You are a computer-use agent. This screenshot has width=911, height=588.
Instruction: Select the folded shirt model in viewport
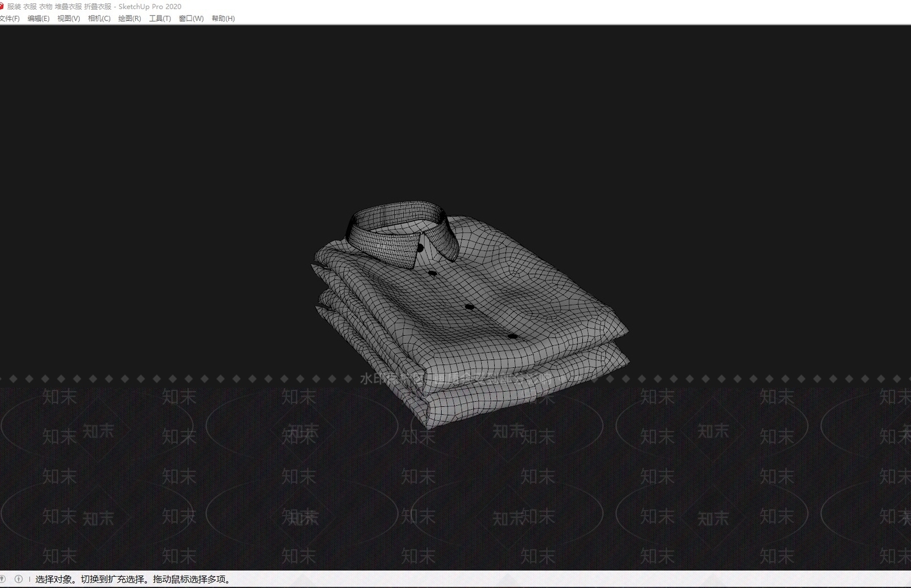pyautogui.click(x=470, y=314)
